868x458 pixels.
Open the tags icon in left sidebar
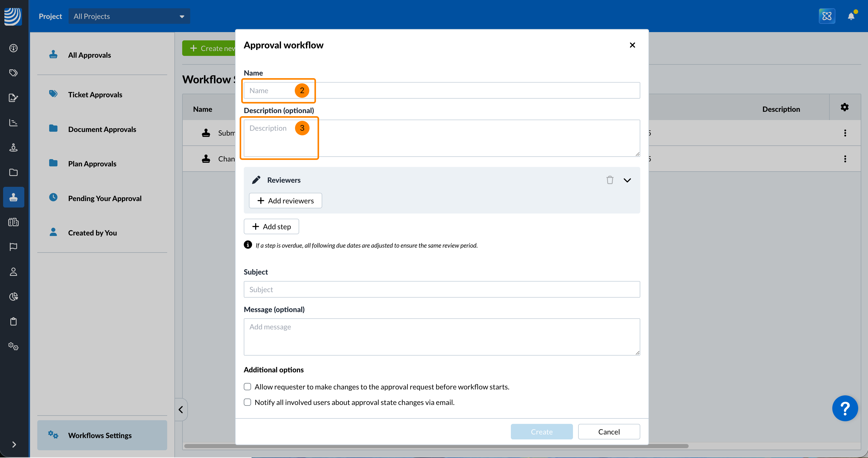(x=13, y=73)
